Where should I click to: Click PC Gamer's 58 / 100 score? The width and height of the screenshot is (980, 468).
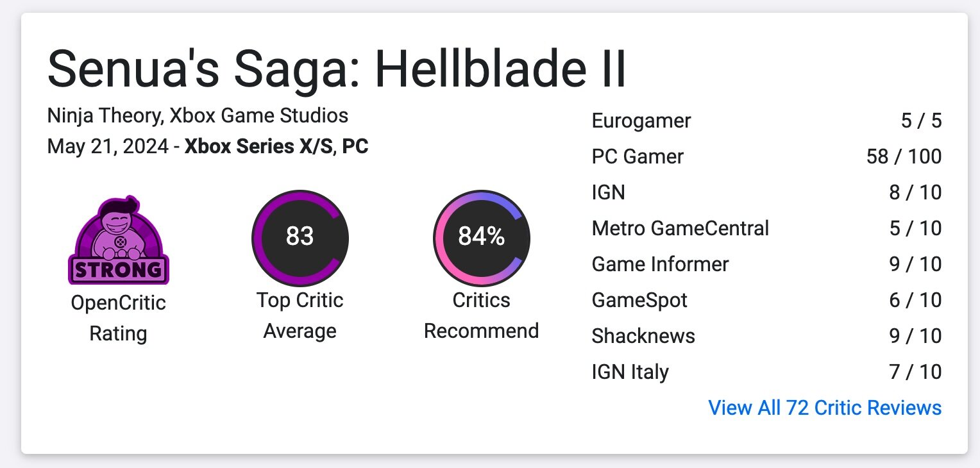tap(904, 156)
